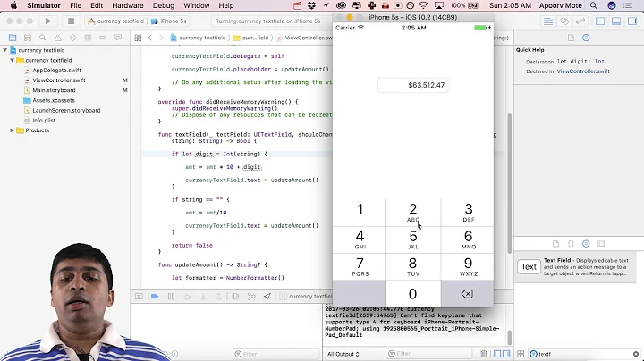Select the Object library circle icon
The image size is (644, 361).
[x=586, y=244]
